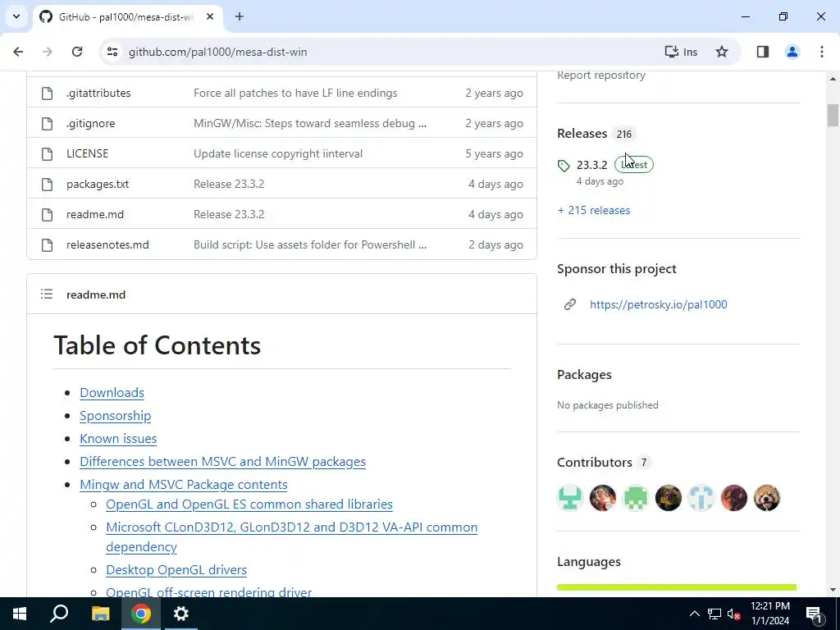
Task: Click file icon next to .gitattributes
Action: (x=47, y=94)
